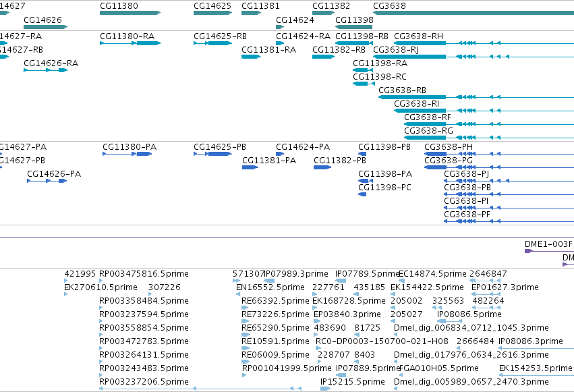Select the CG14626 gene bar
Screen dimensions: 574x392
45,27
